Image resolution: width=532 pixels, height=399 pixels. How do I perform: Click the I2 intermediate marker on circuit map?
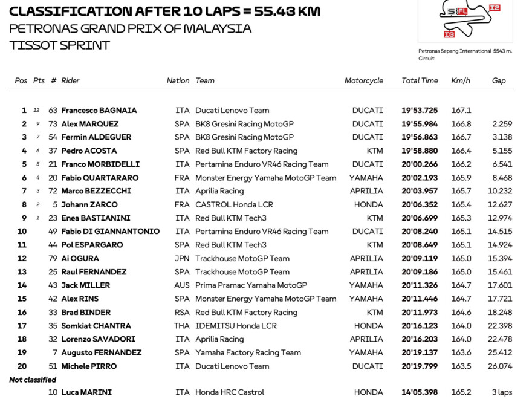click(x=495, y=8)
